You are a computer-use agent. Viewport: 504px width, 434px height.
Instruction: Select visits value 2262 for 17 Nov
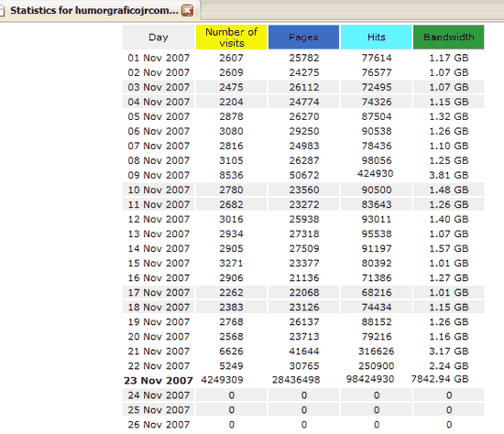pyautogui.click(x=232, y=293)
